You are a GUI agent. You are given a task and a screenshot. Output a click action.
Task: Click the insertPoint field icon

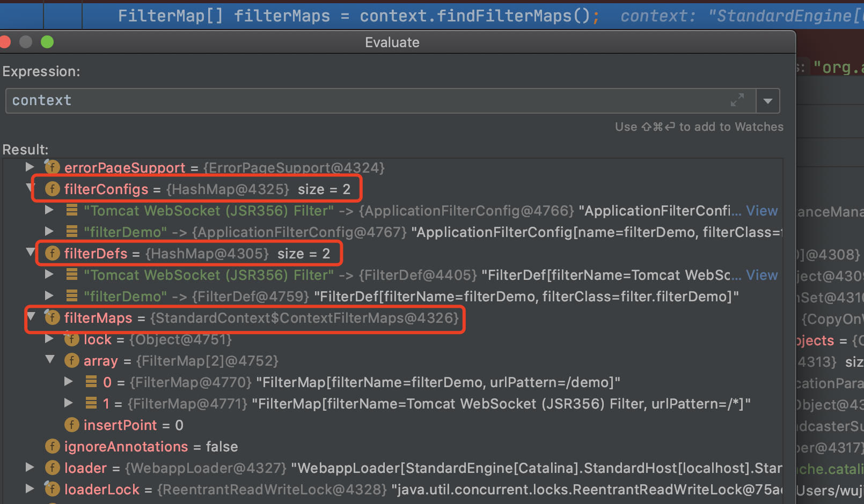71,425
